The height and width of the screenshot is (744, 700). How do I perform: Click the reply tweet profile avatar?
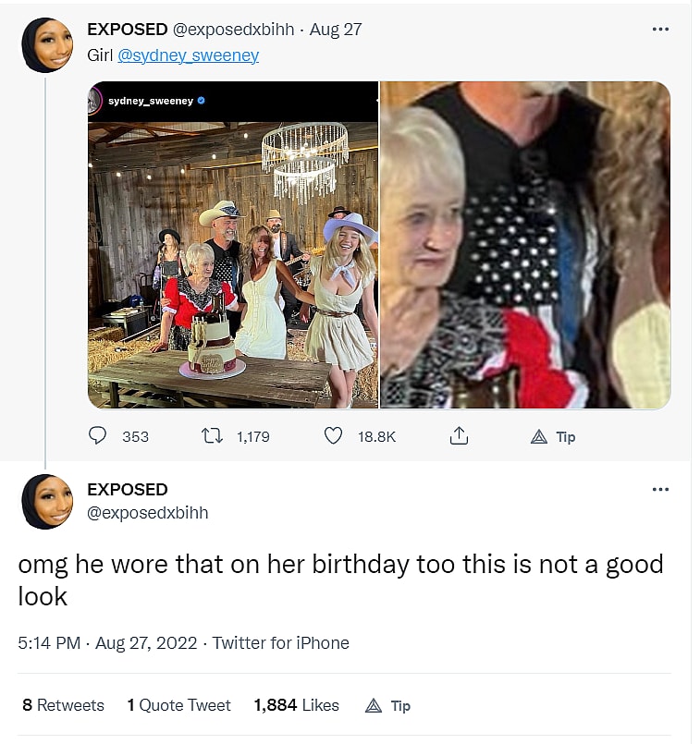point(47,501)
